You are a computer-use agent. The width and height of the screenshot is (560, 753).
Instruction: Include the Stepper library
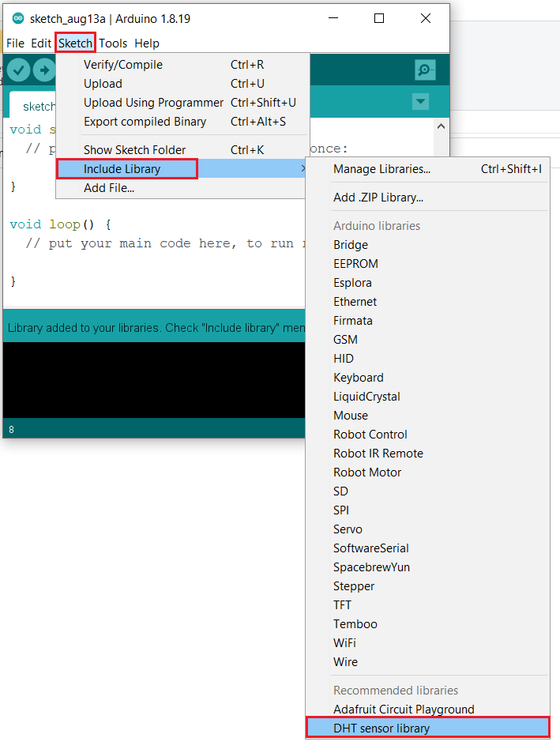427,586
